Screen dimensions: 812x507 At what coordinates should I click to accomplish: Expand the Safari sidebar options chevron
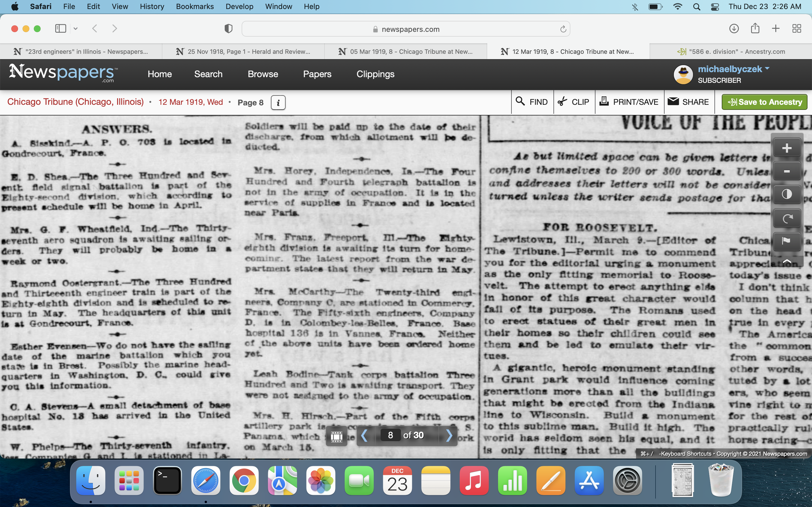click(76, 29)
